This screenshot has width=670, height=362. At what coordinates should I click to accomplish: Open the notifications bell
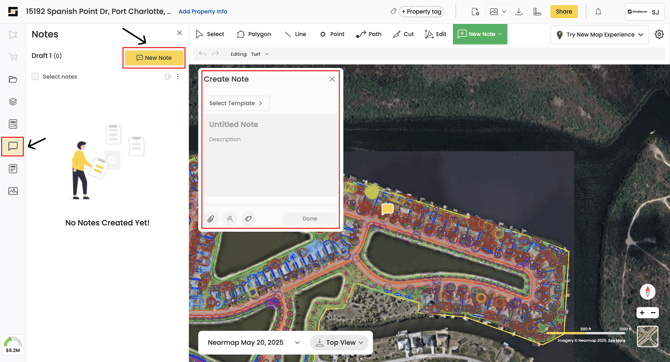598,12
